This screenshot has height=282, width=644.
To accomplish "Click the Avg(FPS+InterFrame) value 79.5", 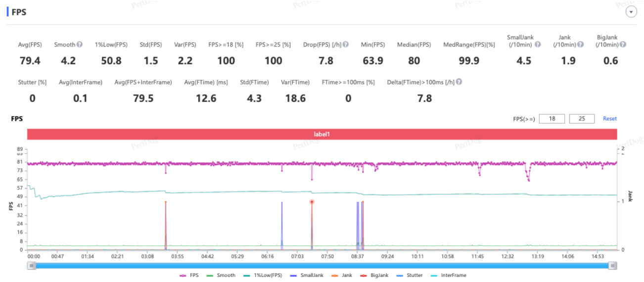I will 143,98.
